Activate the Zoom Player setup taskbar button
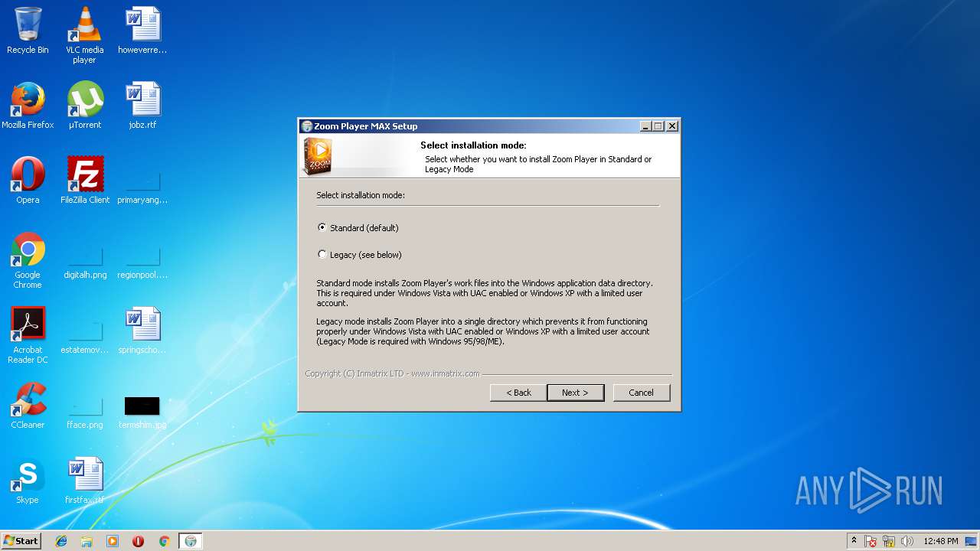This screenshot has height=551, width=980. click(x=191, y=541)
